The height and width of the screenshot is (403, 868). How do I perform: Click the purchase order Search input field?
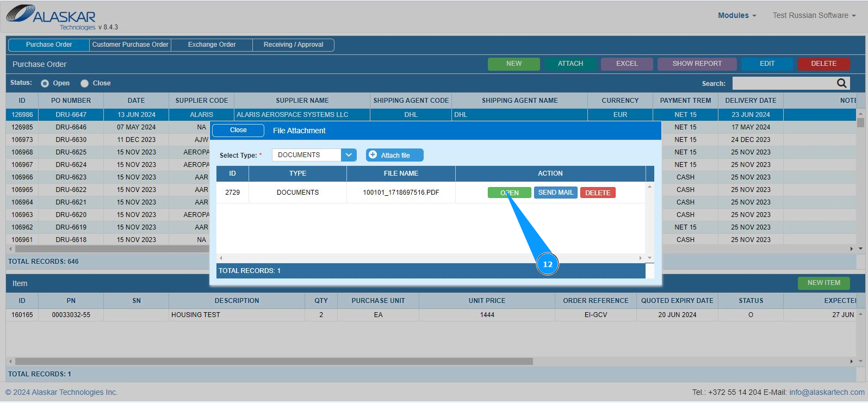pos(784,83)
